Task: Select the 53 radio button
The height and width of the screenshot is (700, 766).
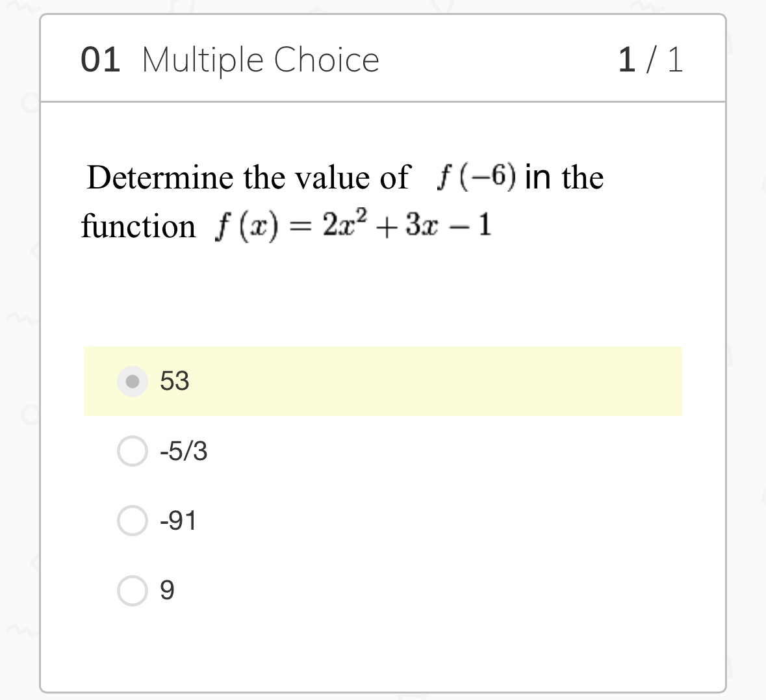Action: pos(133,382)
